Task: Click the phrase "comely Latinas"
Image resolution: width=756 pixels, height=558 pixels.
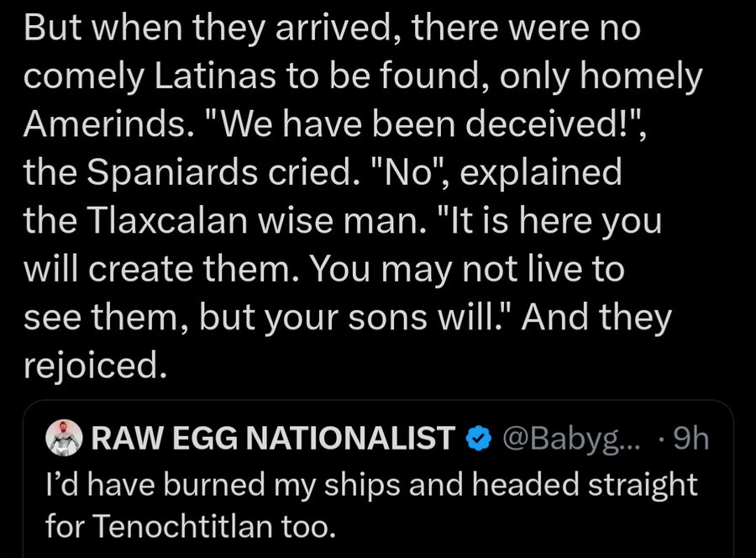Action: tap(150, 76)
